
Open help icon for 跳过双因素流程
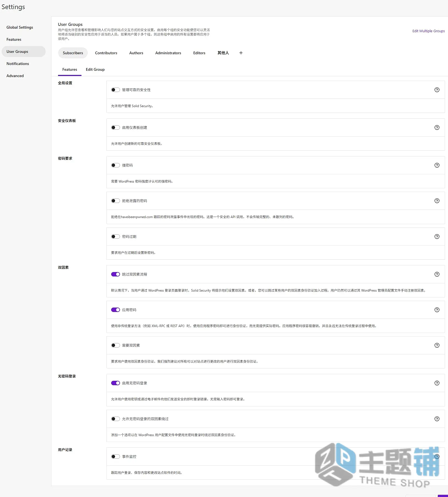pos(437,274)
